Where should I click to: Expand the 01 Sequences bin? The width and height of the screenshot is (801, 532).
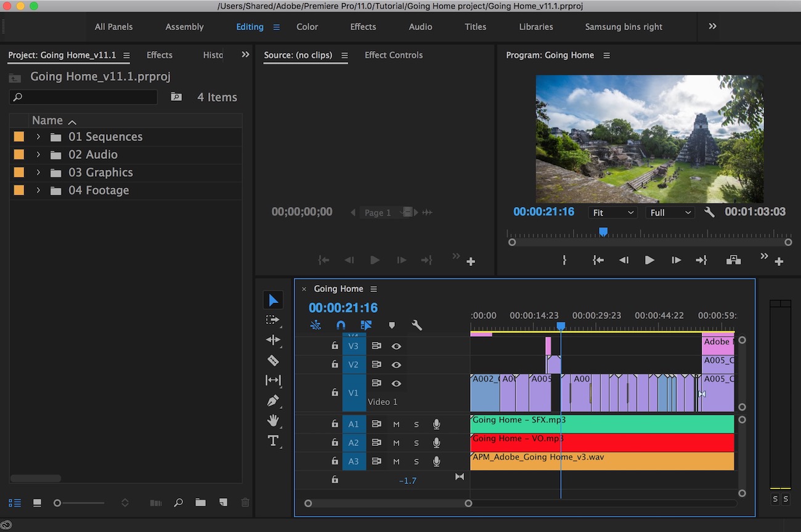[x=38, y=136]
